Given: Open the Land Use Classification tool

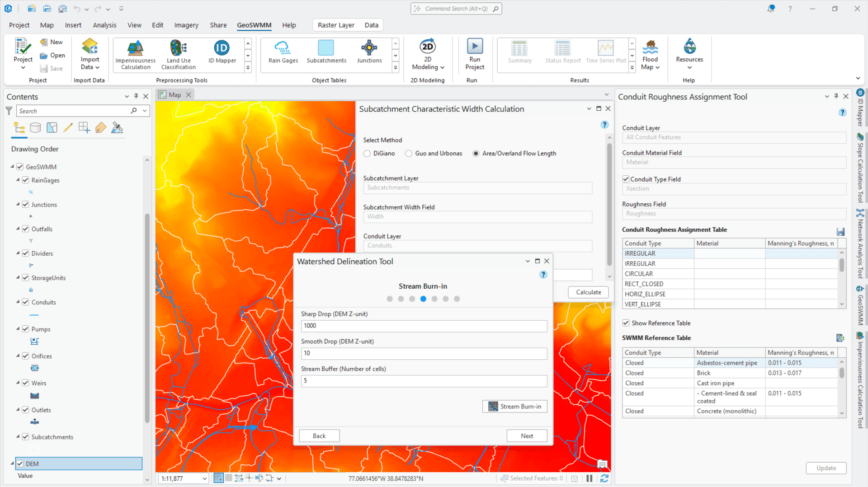Looking at the screenshot, I should coord(178,53).
